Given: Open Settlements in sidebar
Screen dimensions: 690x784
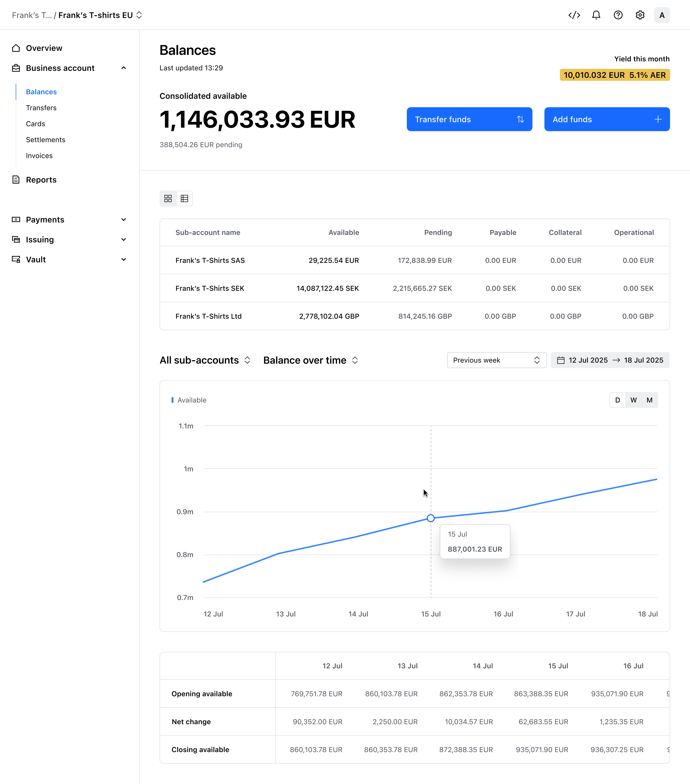Looking at the screenshot, I should point(45,140).
